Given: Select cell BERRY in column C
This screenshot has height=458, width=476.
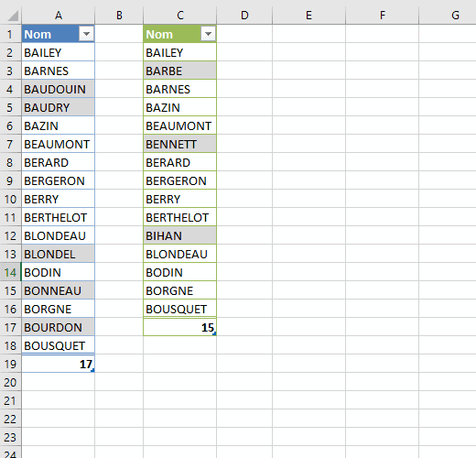Looking at the screenshot, I should (x=180, y=199).
